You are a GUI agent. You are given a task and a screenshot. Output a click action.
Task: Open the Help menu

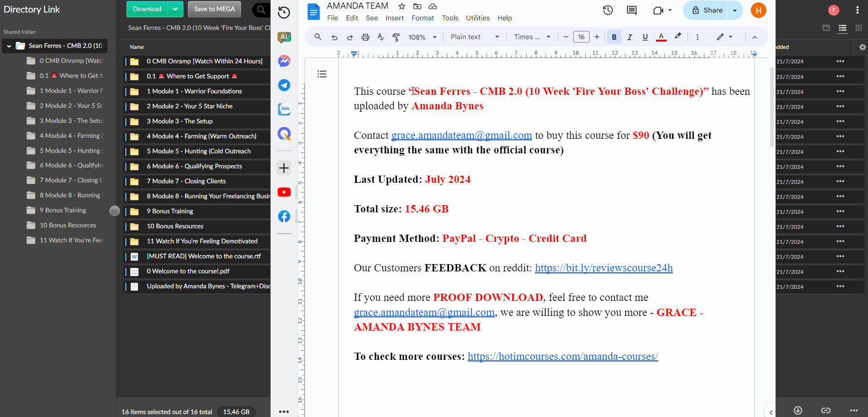(x=504, y=18)
